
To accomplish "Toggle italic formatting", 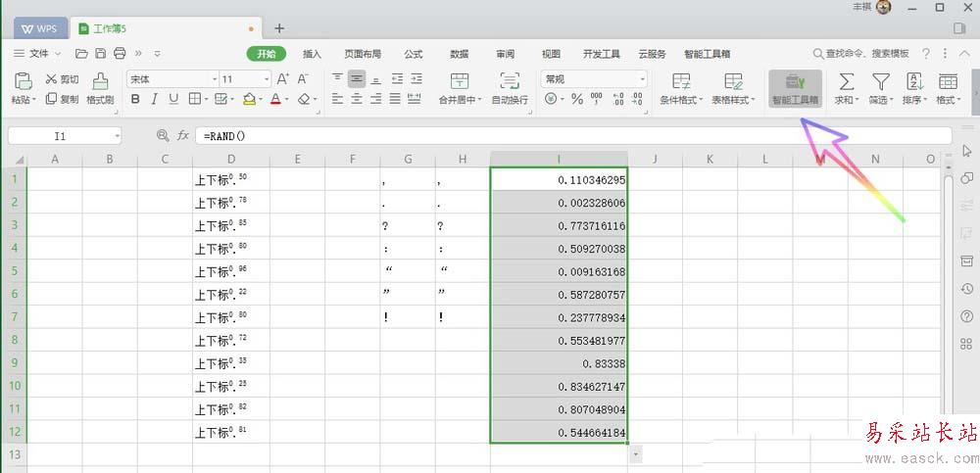I will [155, 99].
